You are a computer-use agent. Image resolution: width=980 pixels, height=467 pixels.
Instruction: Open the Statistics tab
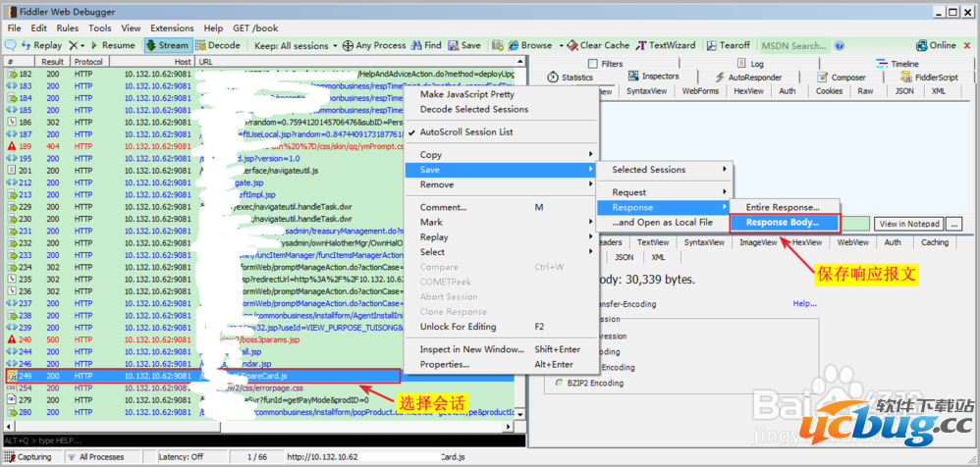570,77
